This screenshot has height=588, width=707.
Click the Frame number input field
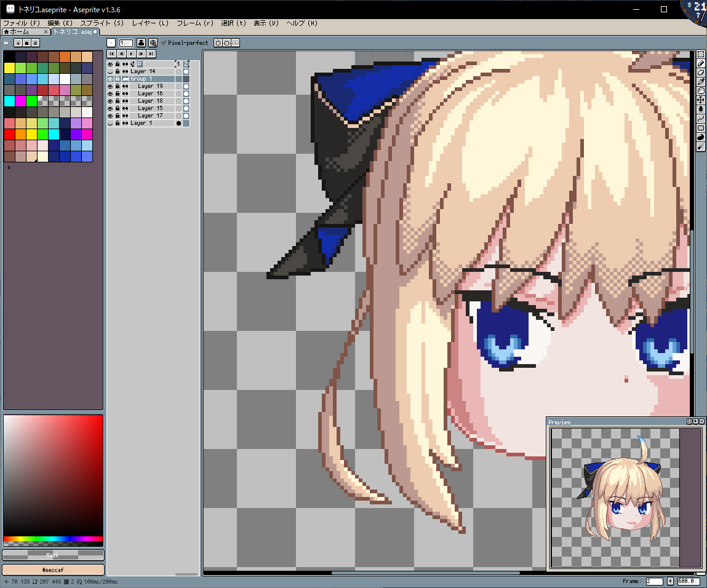point(653,581)
